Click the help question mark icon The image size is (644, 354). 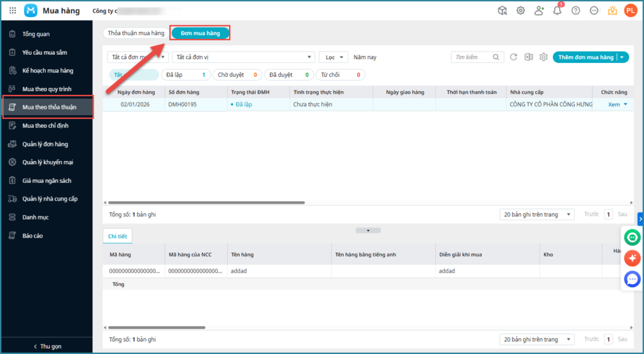pyautogui.click(x=575, y=11)
